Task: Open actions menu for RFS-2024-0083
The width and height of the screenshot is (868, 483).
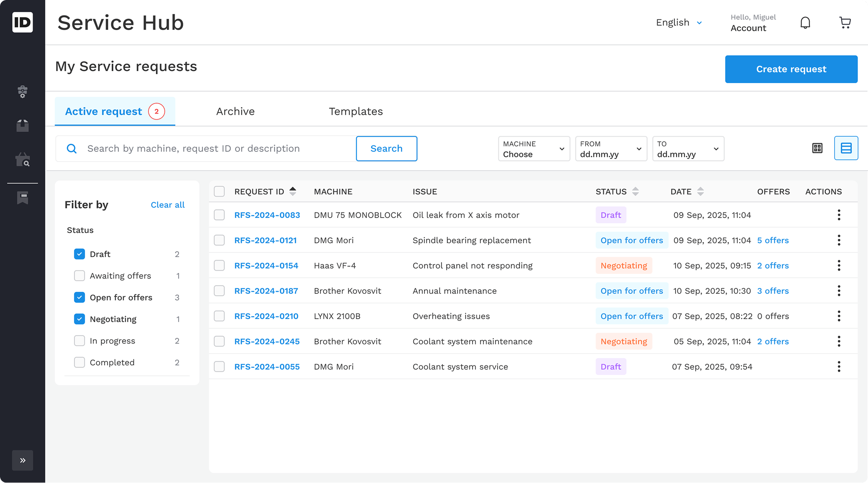Action: click(839, 215)
